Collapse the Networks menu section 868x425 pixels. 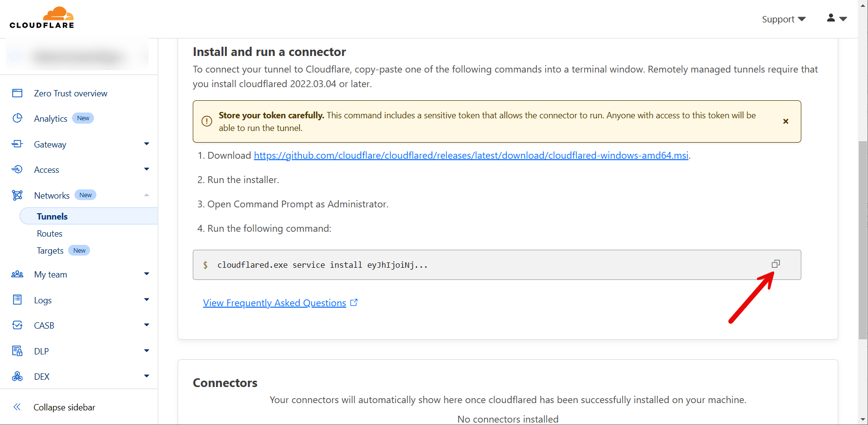point(147,195)
